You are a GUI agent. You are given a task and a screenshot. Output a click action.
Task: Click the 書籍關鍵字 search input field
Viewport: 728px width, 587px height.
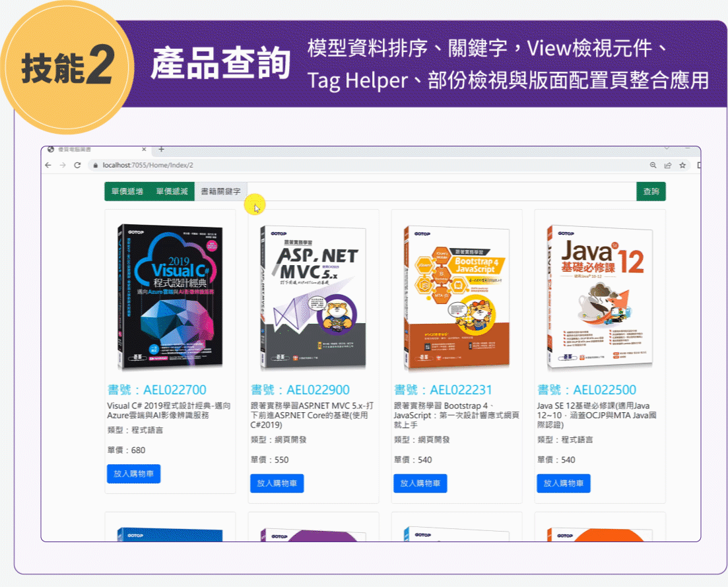pos(441,191)
